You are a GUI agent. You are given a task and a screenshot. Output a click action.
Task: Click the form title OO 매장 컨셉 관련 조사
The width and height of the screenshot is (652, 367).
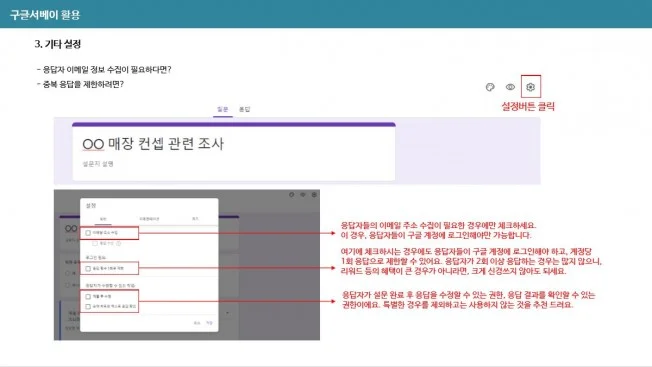(153, 144)
